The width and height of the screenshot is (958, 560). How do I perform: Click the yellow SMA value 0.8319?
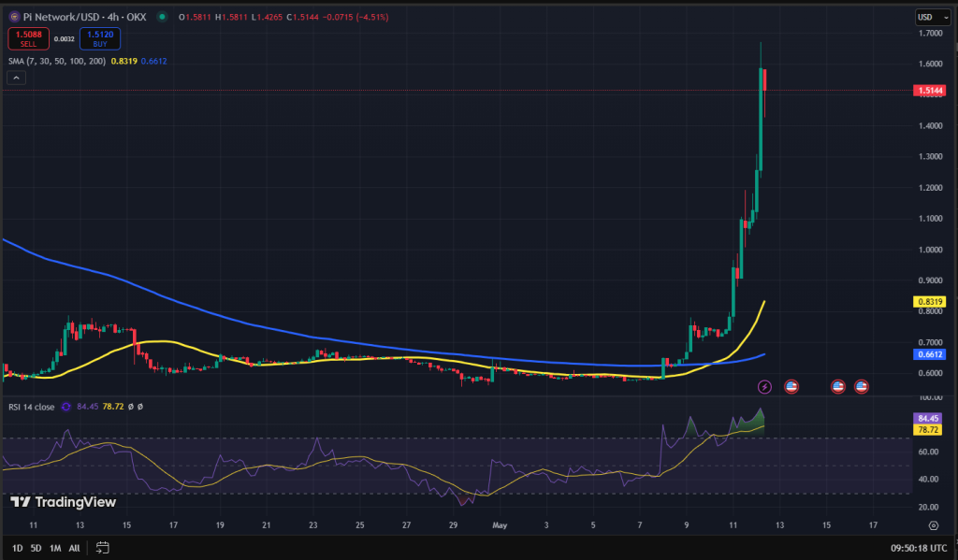coord(124,61)
